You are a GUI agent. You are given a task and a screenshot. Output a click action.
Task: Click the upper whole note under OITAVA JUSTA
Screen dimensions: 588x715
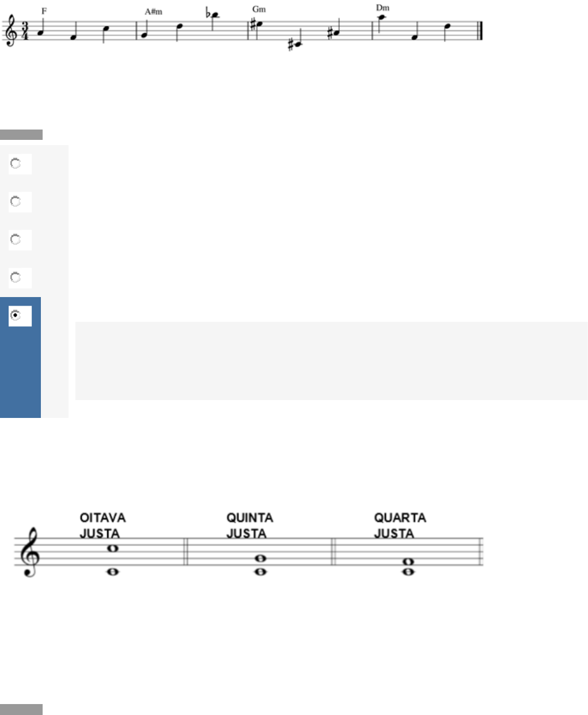(113, 549)
